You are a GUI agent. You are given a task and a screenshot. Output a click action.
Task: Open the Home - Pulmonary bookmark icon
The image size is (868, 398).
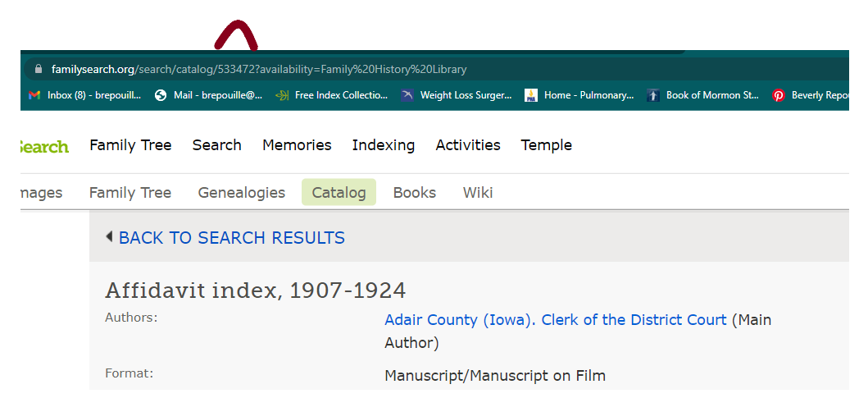531,95
